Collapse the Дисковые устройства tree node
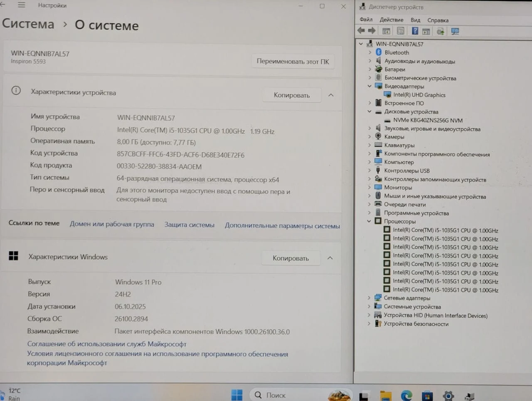The width and height of the screenshot is (532, 401). pyautogui.click(x=369, y=111)
